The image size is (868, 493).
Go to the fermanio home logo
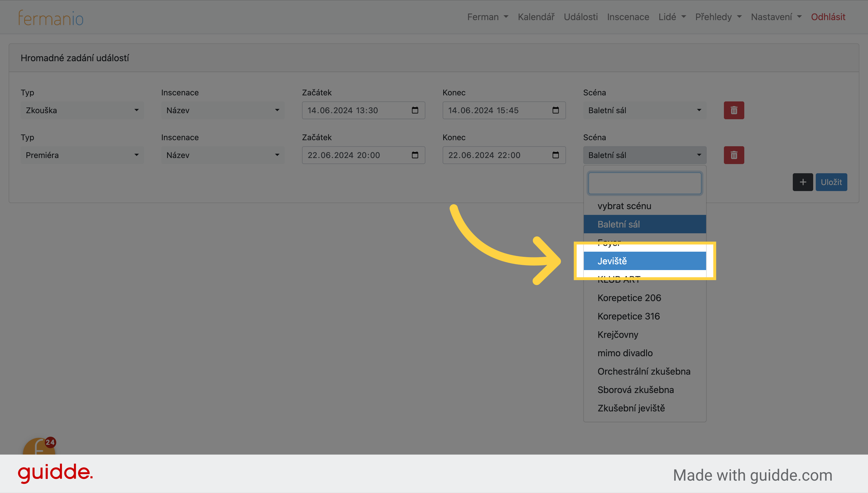[51, 18]
